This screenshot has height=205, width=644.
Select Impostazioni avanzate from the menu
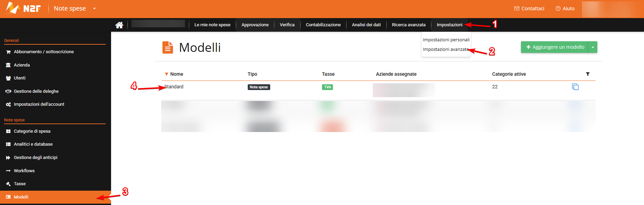tap(446, 49)
